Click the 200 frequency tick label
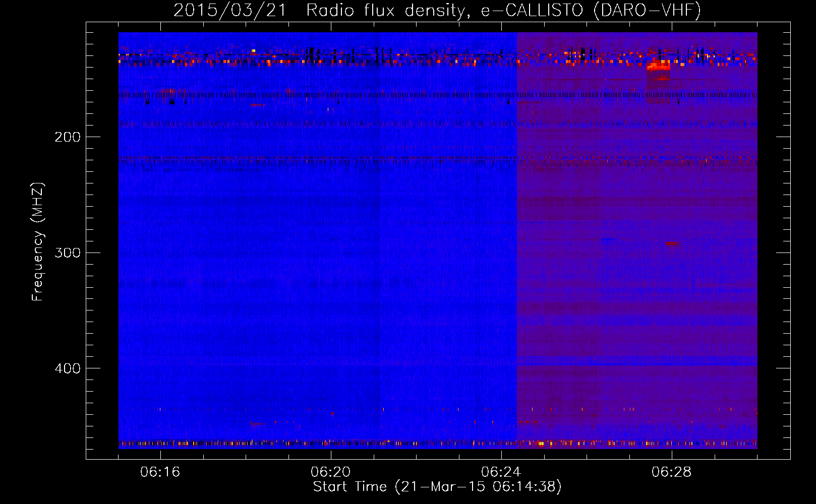Image resolution: width=816 pixels, height=504 pixels. pyautogui.click(x=68, y=137)
